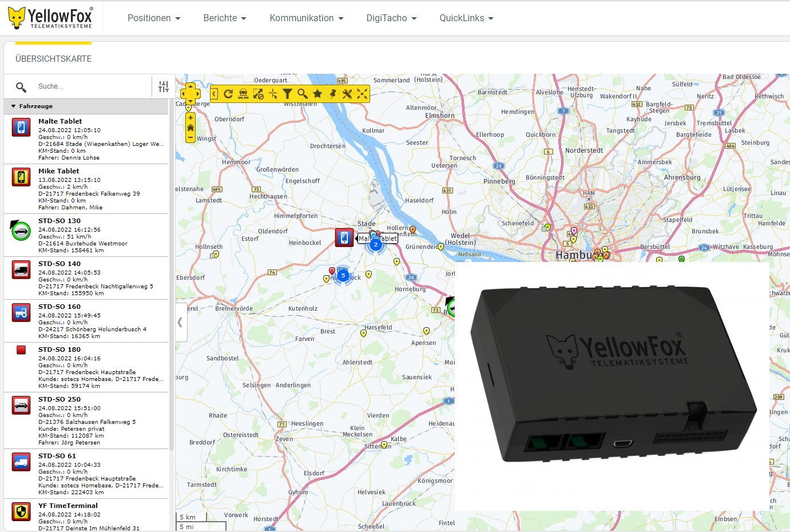
Task: Click the refresh icon in map toolbar
Action: pyautogui.click(x=228, y=94)
